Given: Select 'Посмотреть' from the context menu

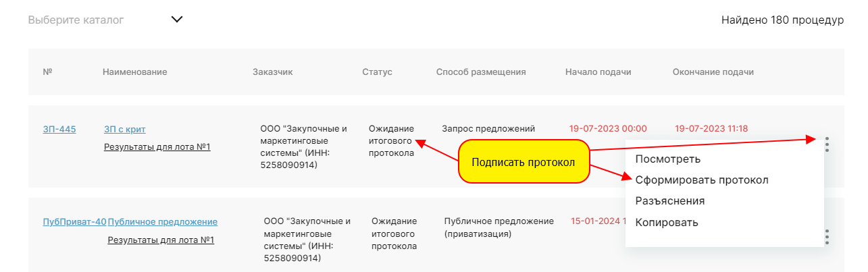Looking at the screenshot, I should coord(667,159).
